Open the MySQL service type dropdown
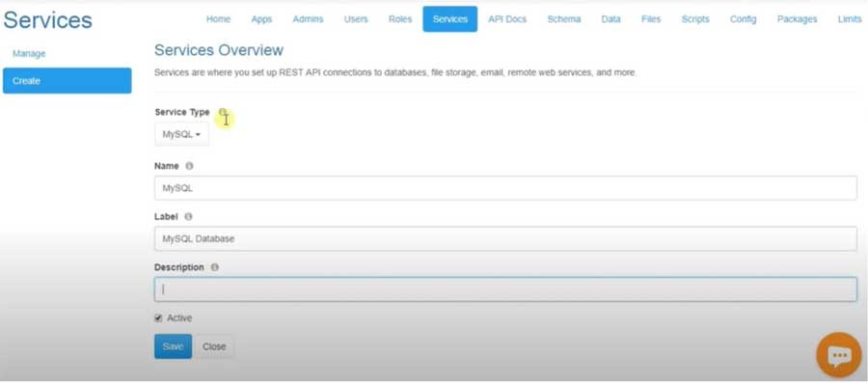Screen dimensions: 868x383 click(x=181, y=134)
